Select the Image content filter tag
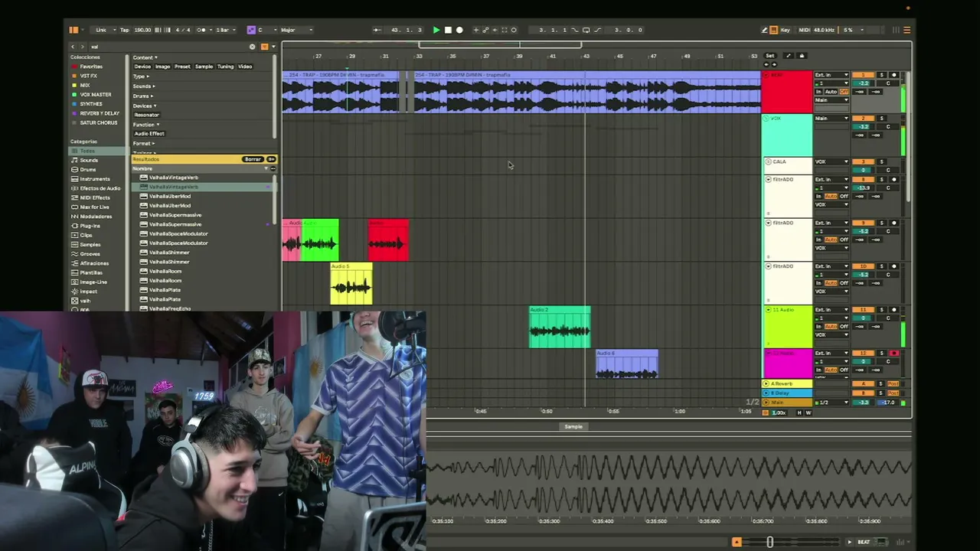 [163, 67]
